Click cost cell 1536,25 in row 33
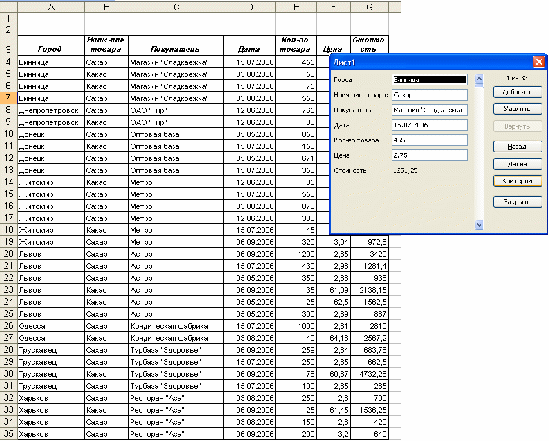Screen dimensions: 549x441 tap(369, 410)
